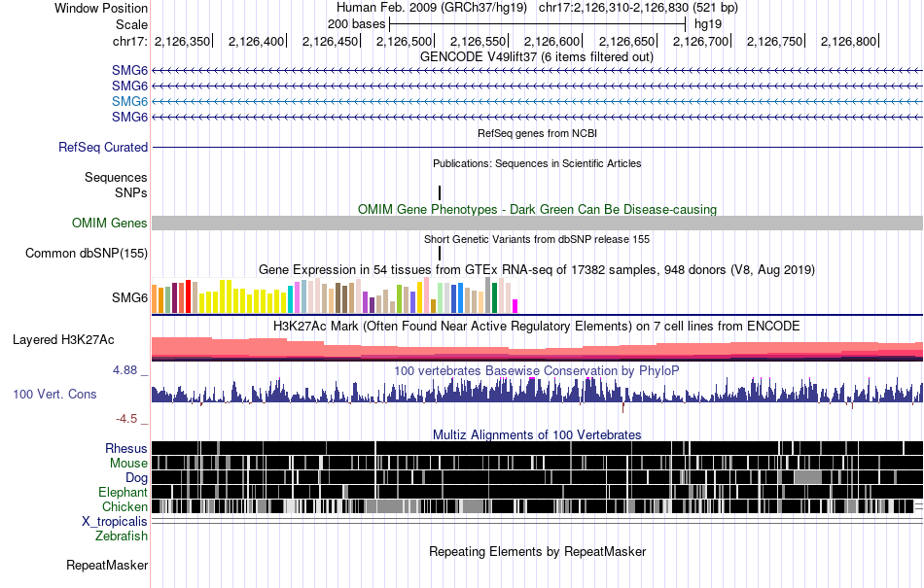Click GENCODE V49lift37 track title

tap(537, 57)
